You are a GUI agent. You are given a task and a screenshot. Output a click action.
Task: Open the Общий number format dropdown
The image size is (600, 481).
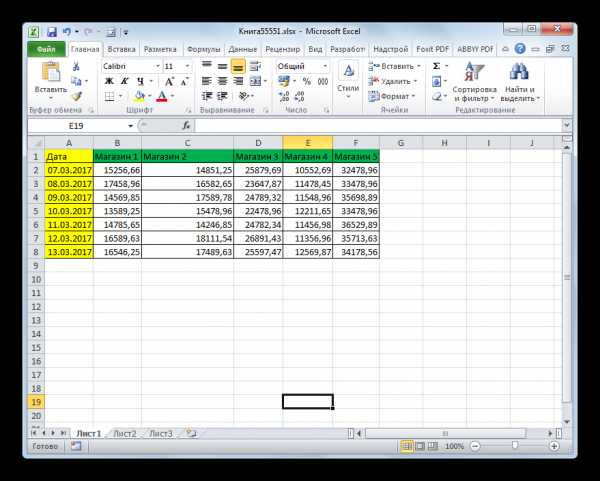325,66
